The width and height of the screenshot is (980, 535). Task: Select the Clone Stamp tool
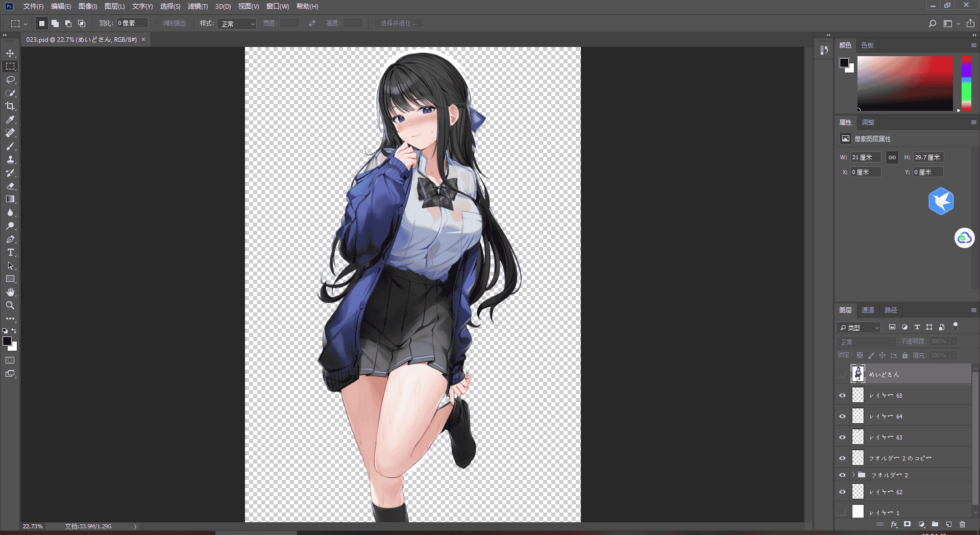pyautogui.click(x=10, y=159)
